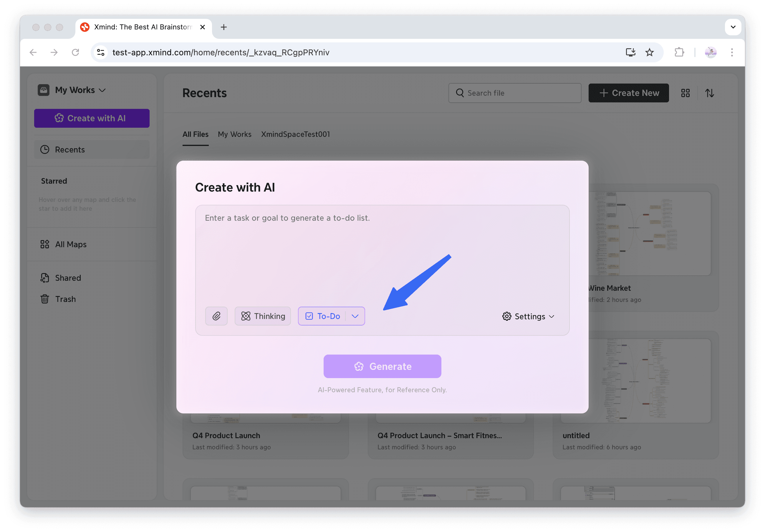Switch to the My Works tab
Screen dimensions: 765x532
(x=235, y=134)
